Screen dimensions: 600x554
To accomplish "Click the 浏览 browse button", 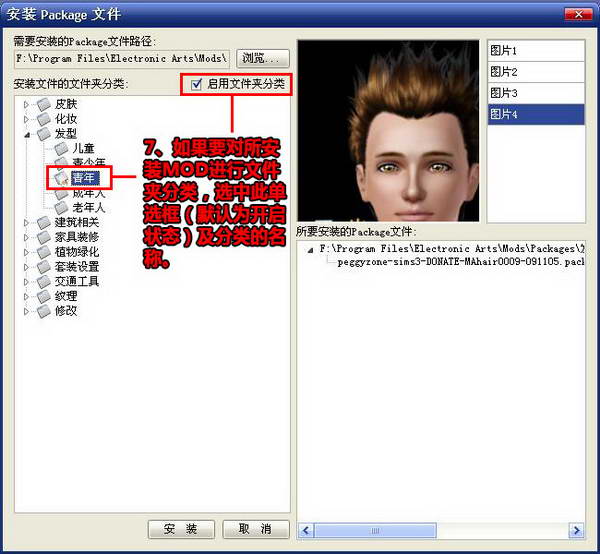I will tap(262, 59).
